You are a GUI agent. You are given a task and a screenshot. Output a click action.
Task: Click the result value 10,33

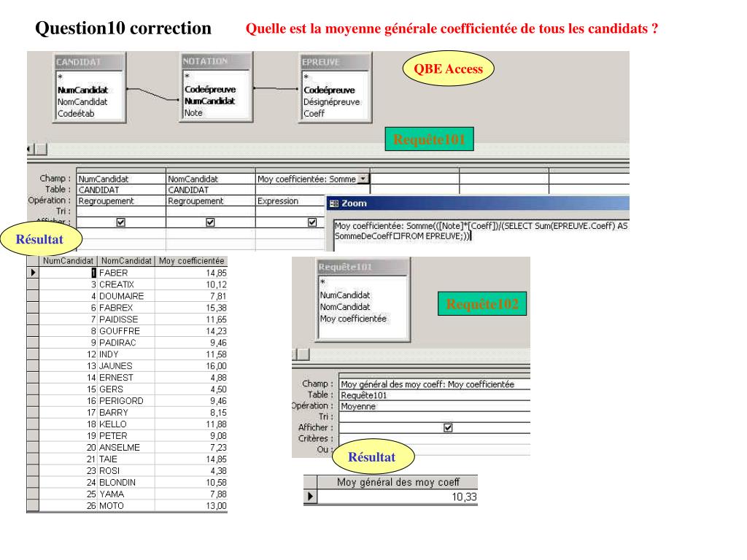coord(398,497)
